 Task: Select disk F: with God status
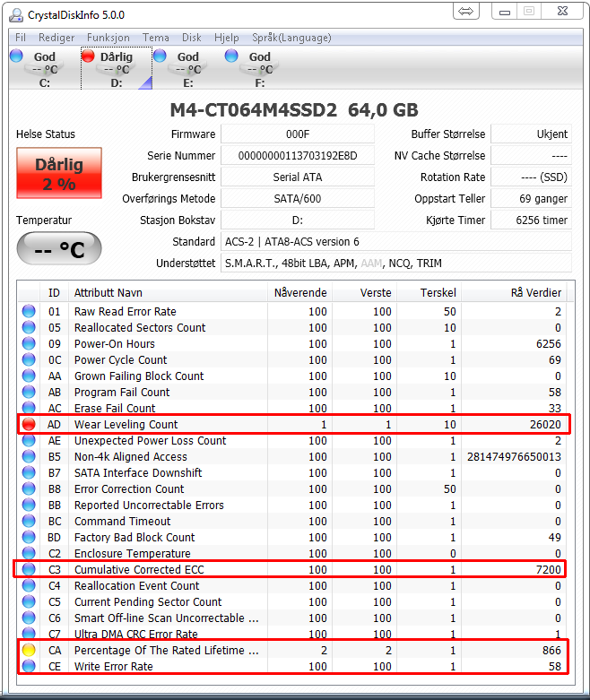click(260, 69)
